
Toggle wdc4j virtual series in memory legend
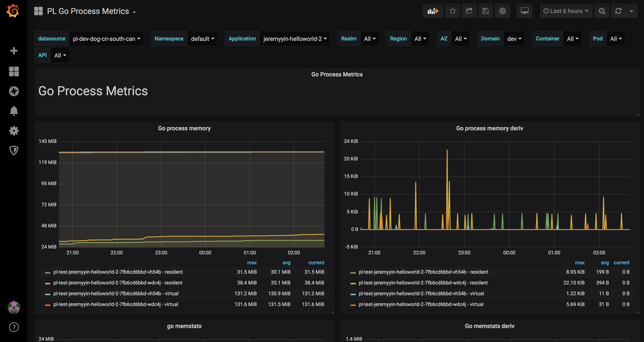(x=116, y=304)
